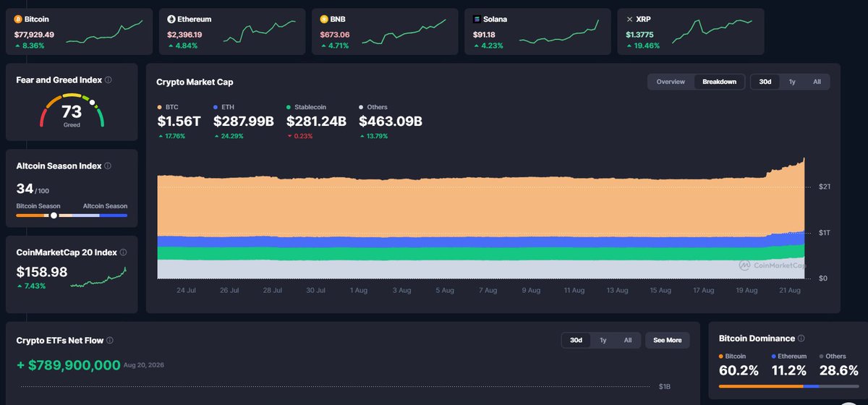Switch market cap chart to Overview

click(671, 82)
